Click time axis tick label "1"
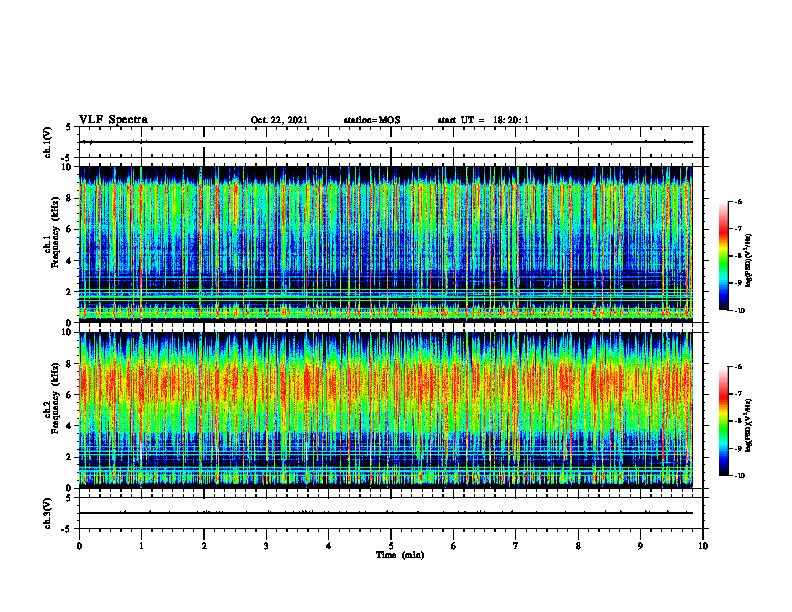This screenshot has width=792, height=612. (141, 546)
